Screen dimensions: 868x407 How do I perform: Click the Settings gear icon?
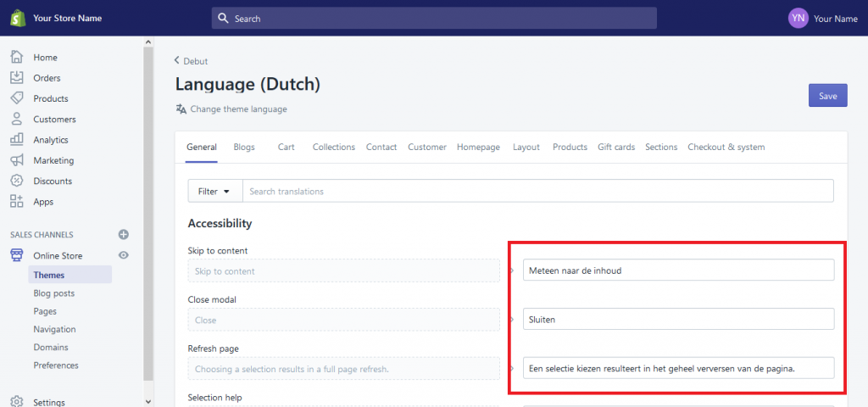17,401
